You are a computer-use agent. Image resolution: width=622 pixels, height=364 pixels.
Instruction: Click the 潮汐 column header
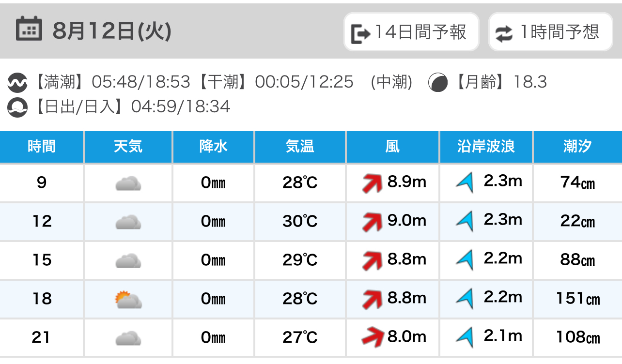(x=577, y=146)
